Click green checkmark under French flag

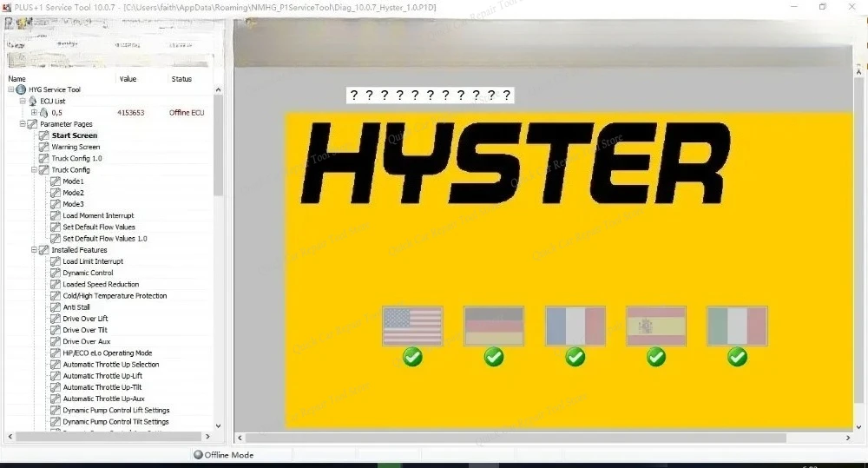tap(575, 357)
